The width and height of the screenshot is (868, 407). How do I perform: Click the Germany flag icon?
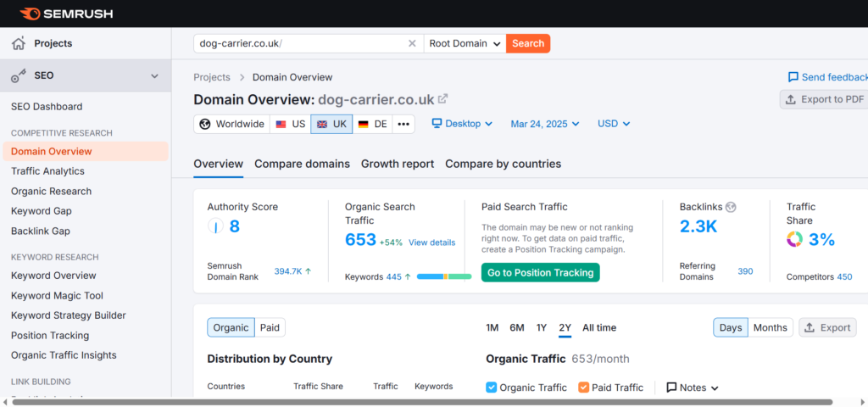point(363,124)
